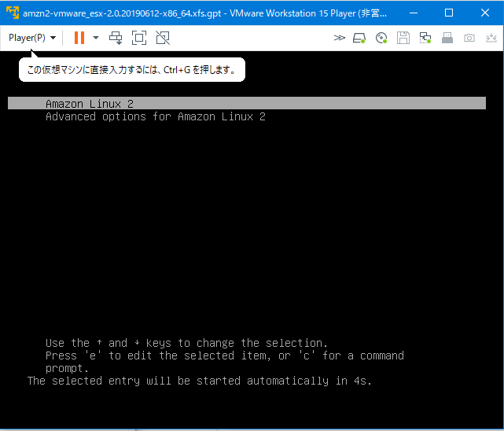Open the Player(P) menu

pos(31,38)
